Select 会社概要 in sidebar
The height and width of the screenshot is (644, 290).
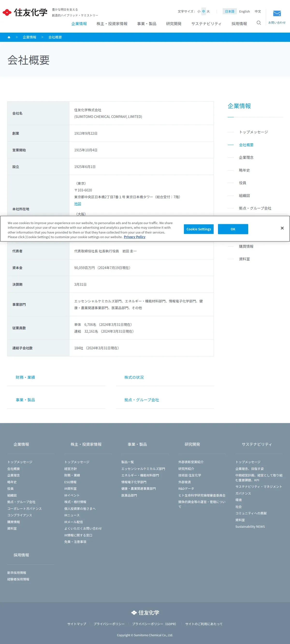coord(246,145)
